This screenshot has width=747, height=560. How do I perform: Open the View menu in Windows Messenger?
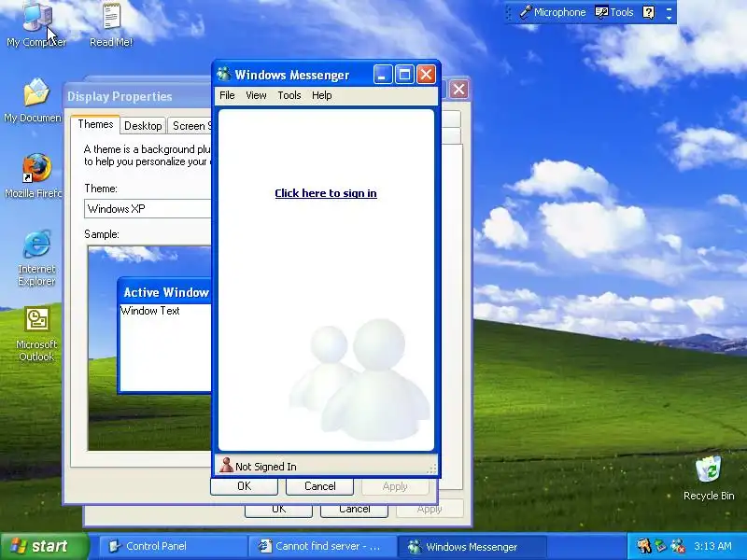coord(256,95)
